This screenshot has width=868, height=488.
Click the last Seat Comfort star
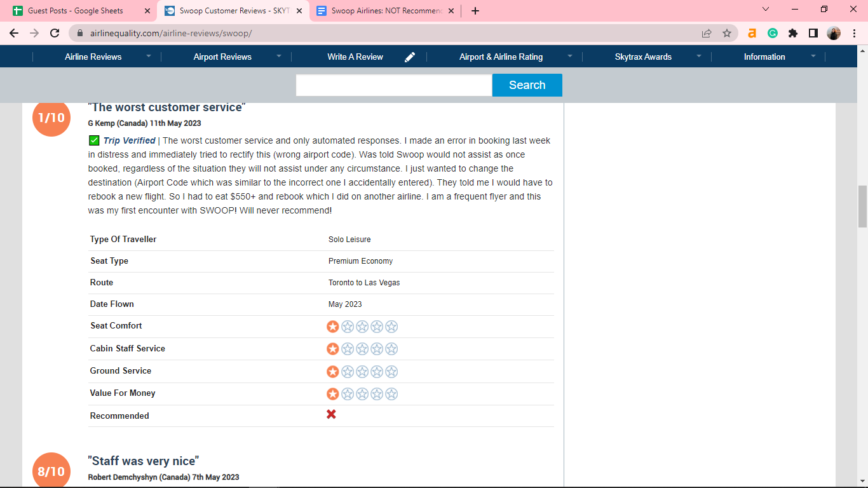[x=391, y=327]
